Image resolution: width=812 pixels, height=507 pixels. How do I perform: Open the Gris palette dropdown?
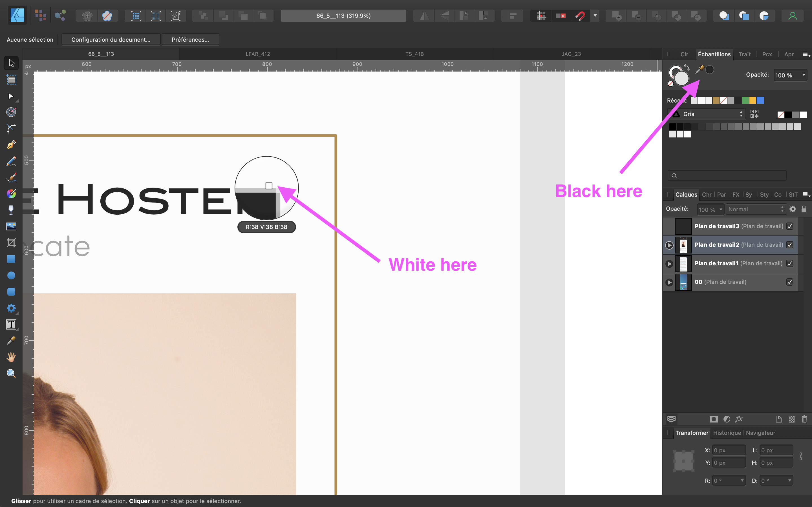tap(707, 114)
